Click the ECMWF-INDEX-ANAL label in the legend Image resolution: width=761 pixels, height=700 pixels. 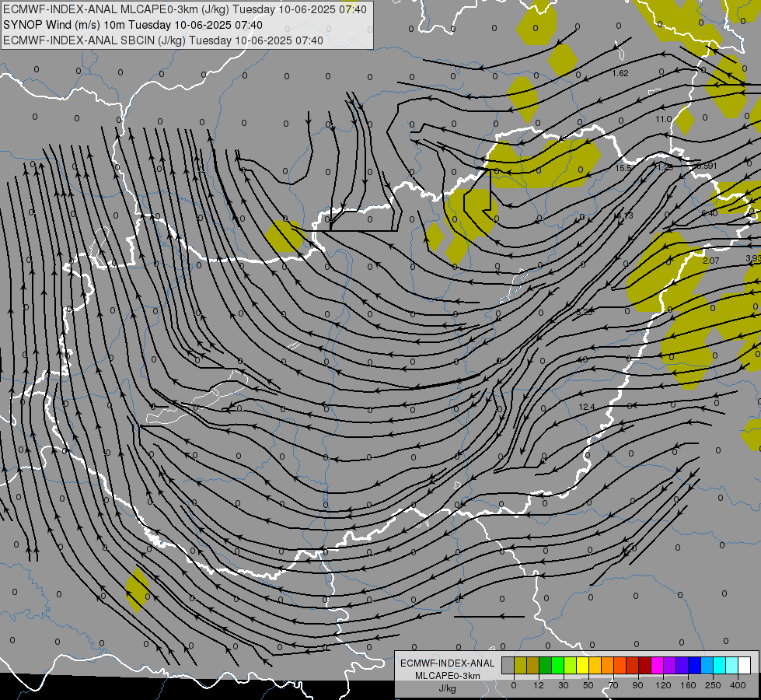[x=448, y=663]
